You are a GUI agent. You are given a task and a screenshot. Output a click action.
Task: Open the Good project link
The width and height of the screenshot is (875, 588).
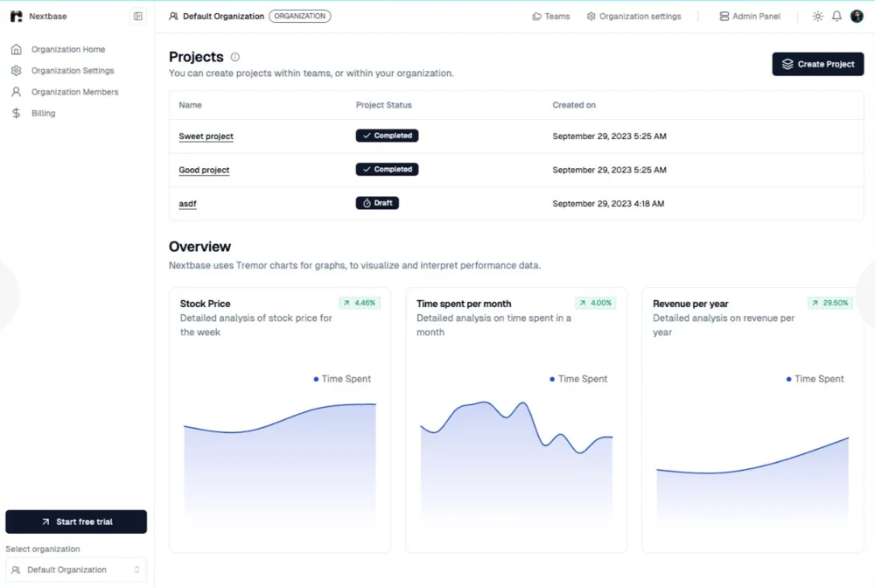(204, 170)
